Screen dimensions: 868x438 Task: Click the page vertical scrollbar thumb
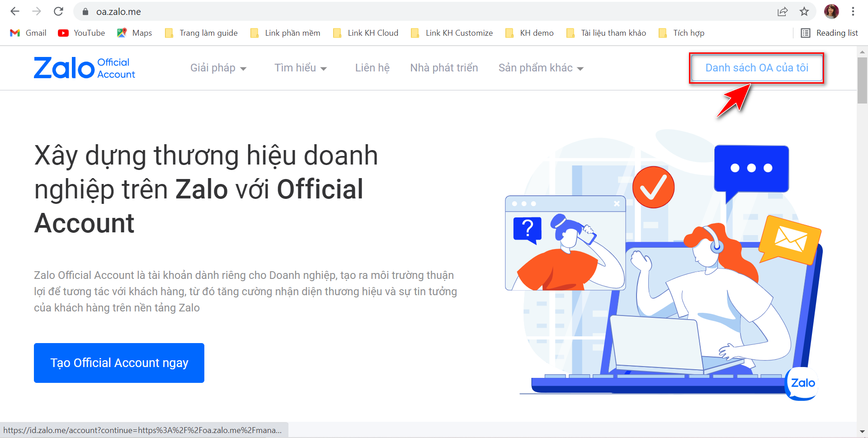tap(862, 80)
